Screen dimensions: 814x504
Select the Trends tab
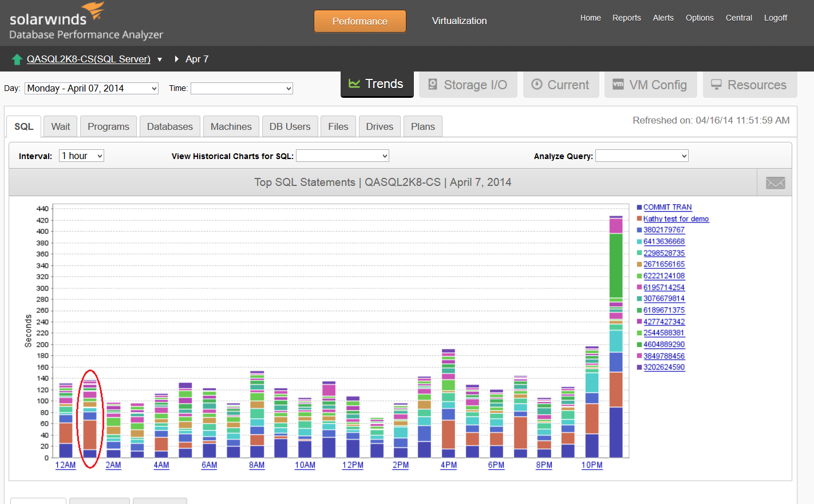click(377, 84)
